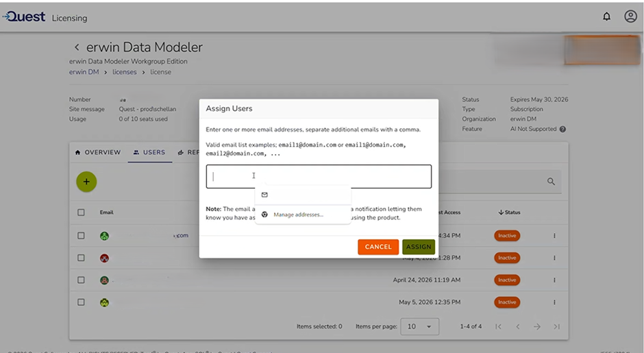Click 'April 24, 2026 11:19 AM' access time

426,280
